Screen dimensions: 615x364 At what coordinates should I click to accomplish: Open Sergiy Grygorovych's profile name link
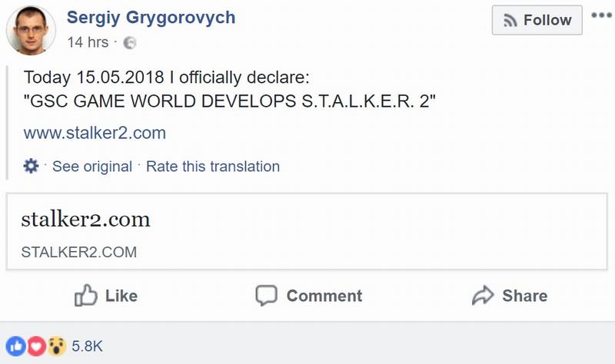coord(151,17)
